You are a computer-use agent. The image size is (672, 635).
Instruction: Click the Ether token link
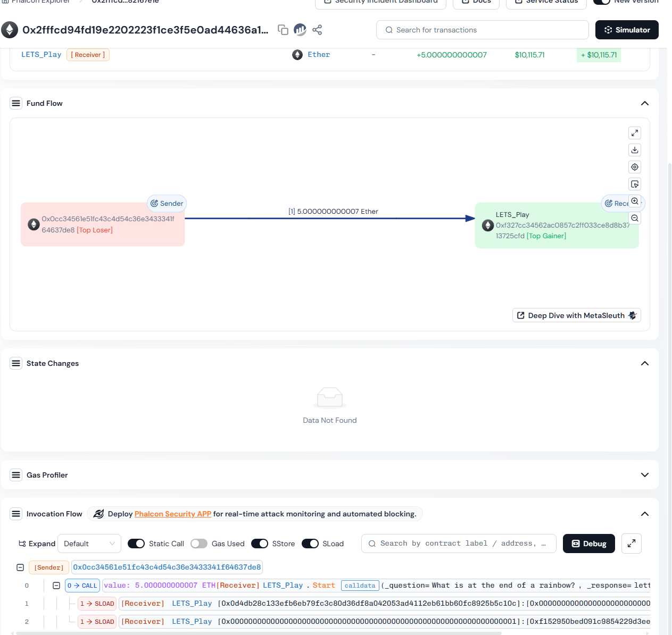(x=319, y=55)
